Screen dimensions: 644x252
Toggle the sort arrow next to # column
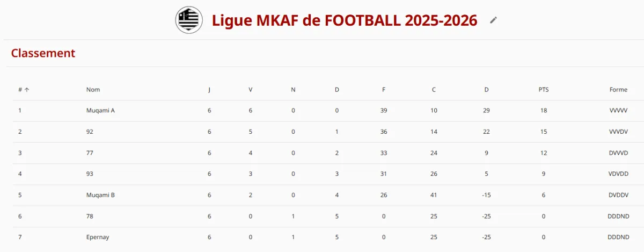pos(27,90)
